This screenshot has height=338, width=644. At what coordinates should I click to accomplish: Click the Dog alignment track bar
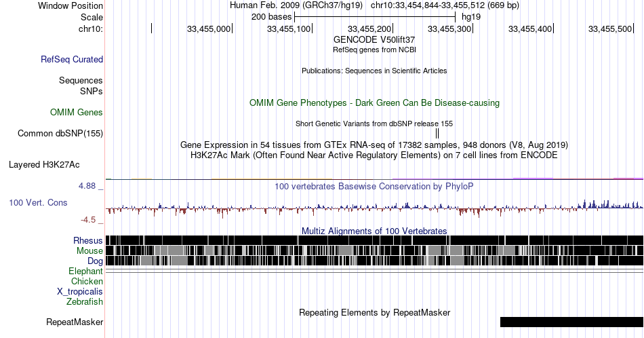click(x=375, y=261)
